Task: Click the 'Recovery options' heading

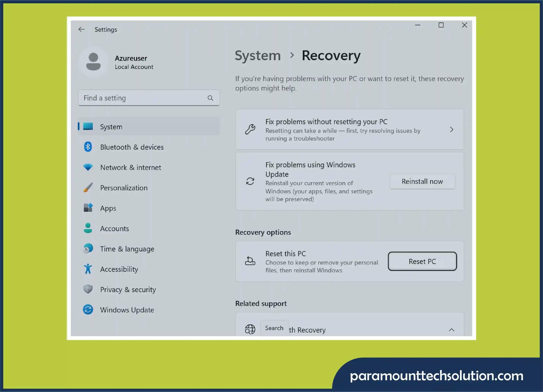Action: (263, 232)
